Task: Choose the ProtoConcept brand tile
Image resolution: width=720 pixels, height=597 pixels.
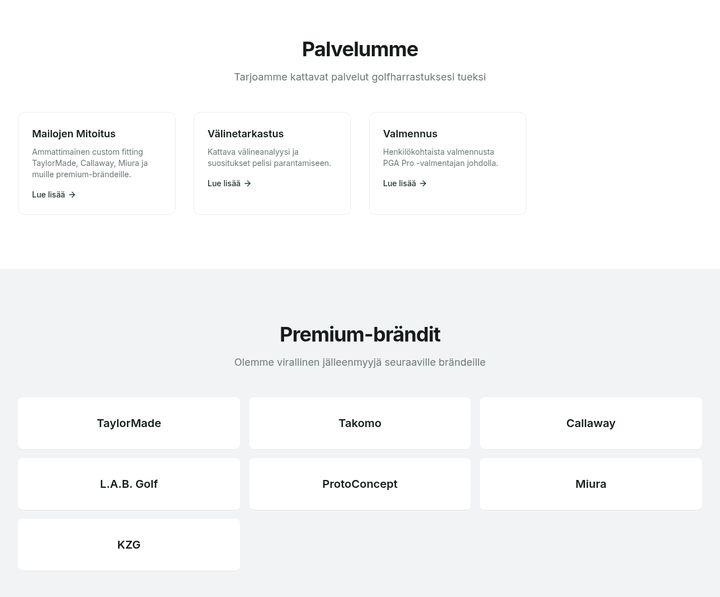Action: (360, 484)
